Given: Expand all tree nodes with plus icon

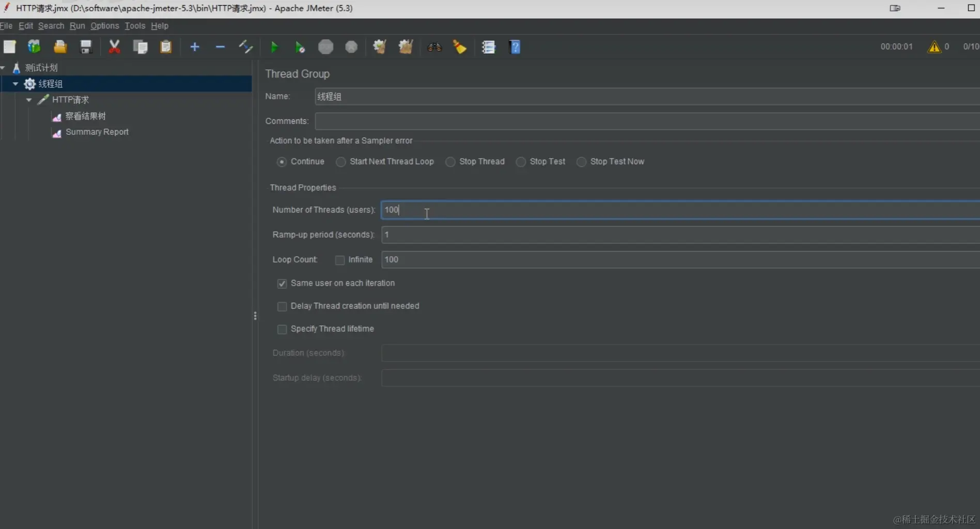Looking at the screenshot, I should point(195,47).
